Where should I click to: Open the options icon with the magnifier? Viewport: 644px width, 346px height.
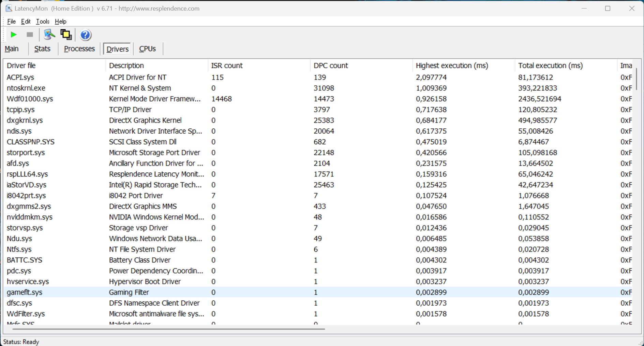[x=49, y=34]
